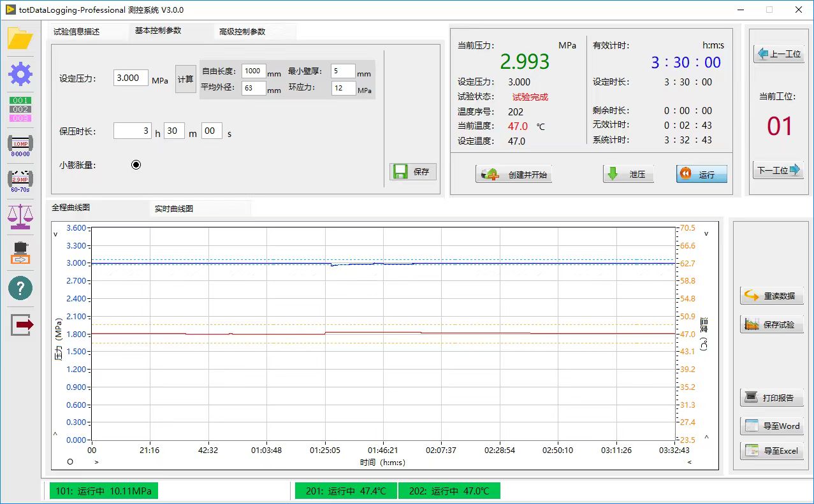Click the '<' control under the time axis
814x504 pixels.
[x=689, y=462]
